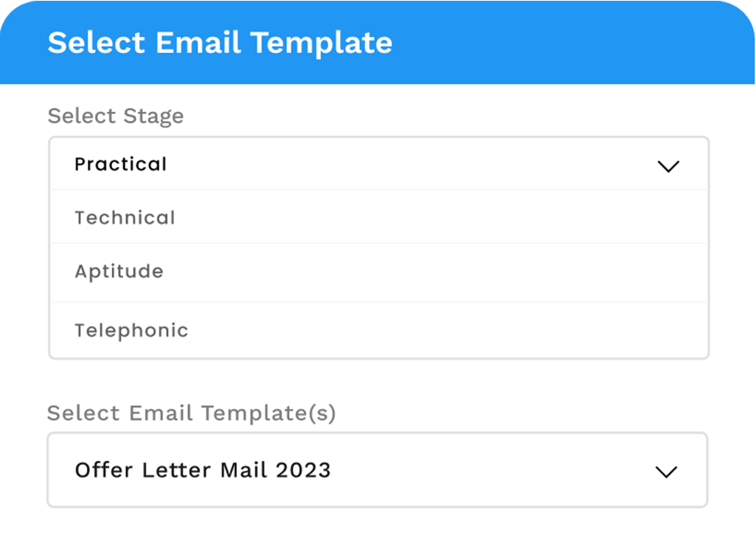Click the Select Stage field label
The height and width of the screenshot is (560, 756).
116,116
